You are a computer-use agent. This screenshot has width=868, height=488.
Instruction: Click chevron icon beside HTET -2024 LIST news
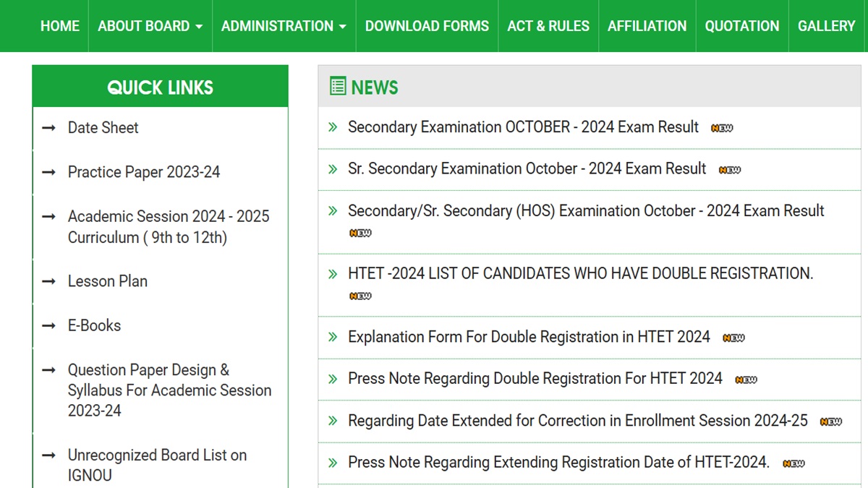333,274
